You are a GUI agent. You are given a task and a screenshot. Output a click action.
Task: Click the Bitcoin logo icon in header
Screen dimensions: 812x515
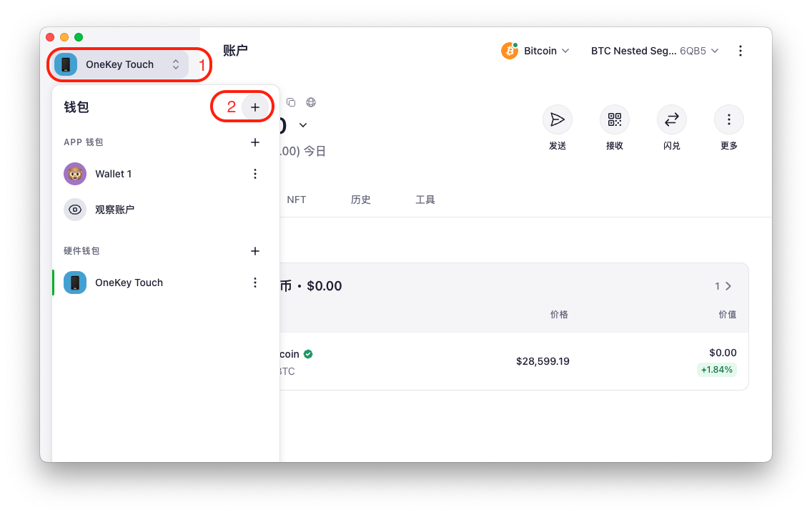click(x=510, y=51)
